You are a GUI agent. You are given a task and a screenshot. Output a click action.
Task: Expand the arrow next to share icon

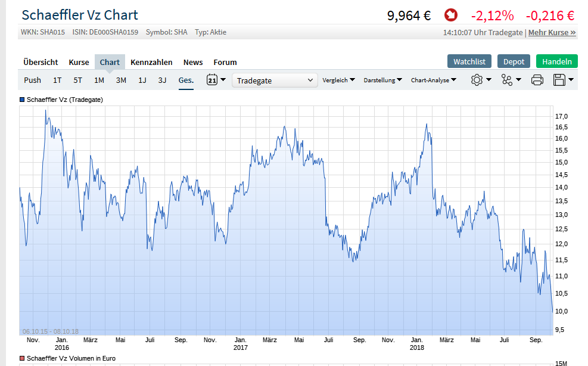pyautogui.click(x=519, y=80)
